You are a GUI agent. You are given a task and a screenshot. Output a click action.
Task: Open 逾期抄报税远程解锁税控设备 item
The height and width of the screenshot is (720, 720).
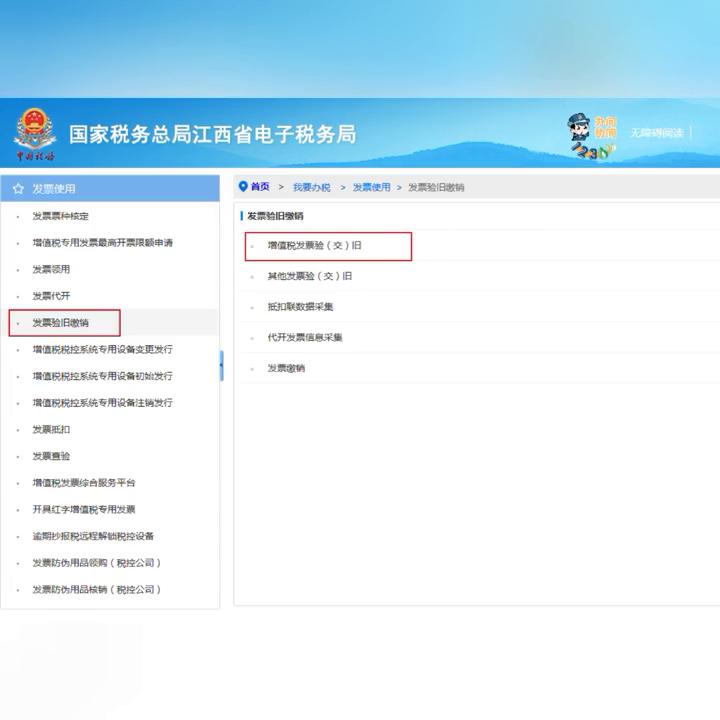point(93,536)
